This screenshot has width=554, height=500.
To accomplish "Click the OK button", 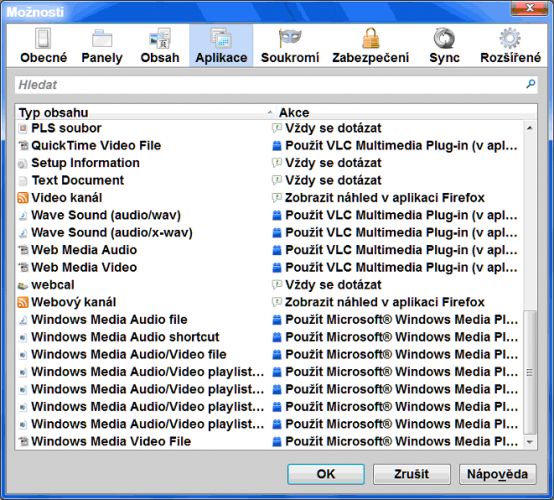I will click(x=326, y=474).
